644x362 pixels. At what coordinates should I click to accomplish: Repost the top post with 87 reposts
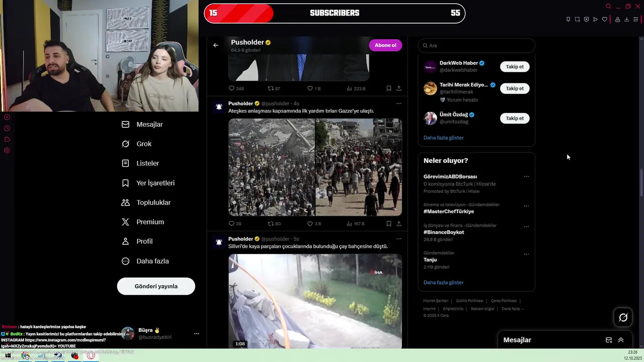pos(274,88)
